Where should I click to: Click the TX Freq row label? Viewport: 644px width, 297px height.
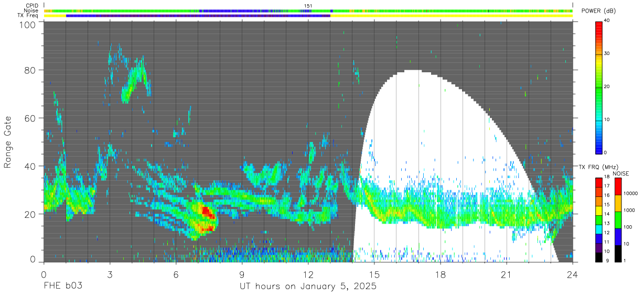pos(28,16)
